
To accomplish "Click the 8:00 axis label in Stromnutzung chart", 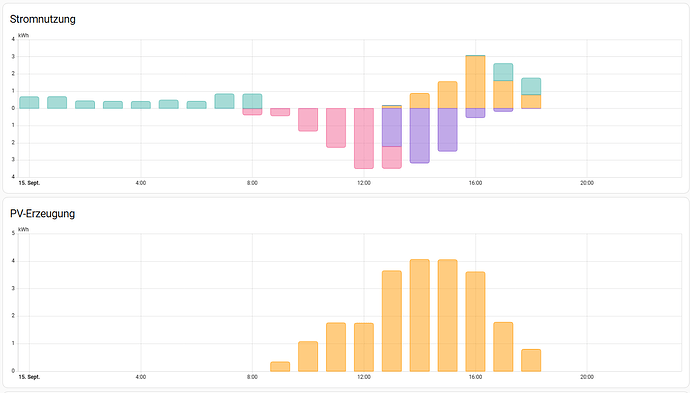I will (x=252, y=183).
